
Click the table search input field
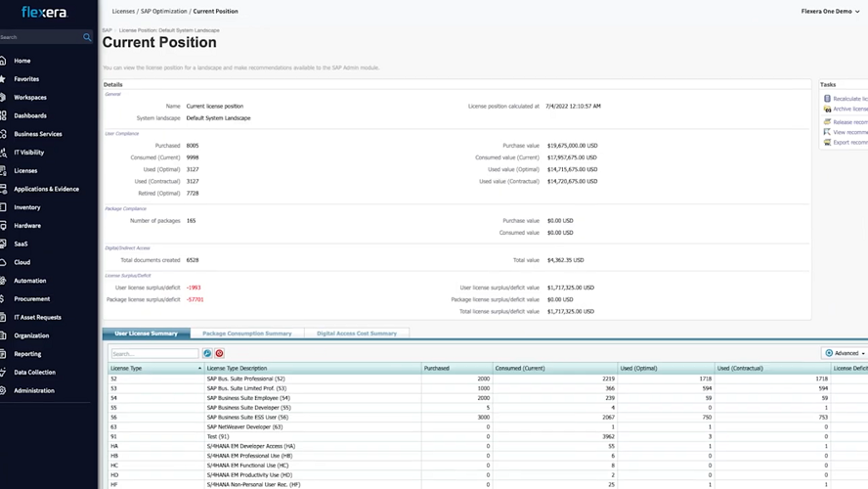coord(154,353)
